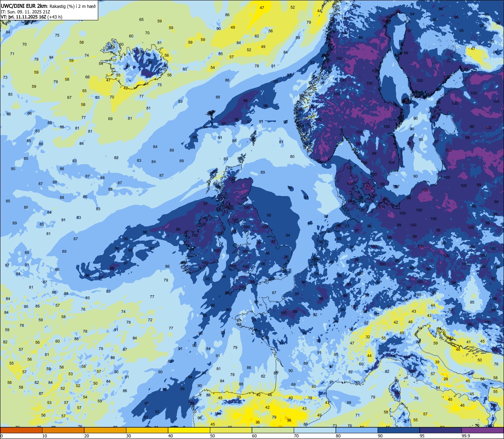This screenshot has width=504, height=439.
Task: Click the yellow-green 50–60 legend swatch
Action: [x=231, y=430]
